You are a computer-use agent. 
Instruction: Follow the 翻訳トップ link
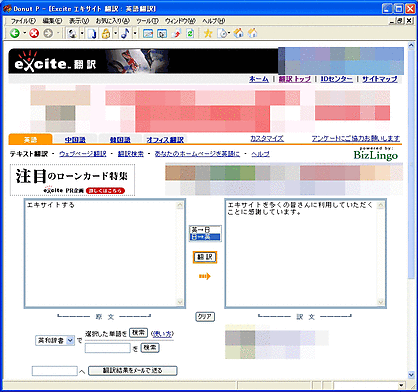click(x=295, y=79)
